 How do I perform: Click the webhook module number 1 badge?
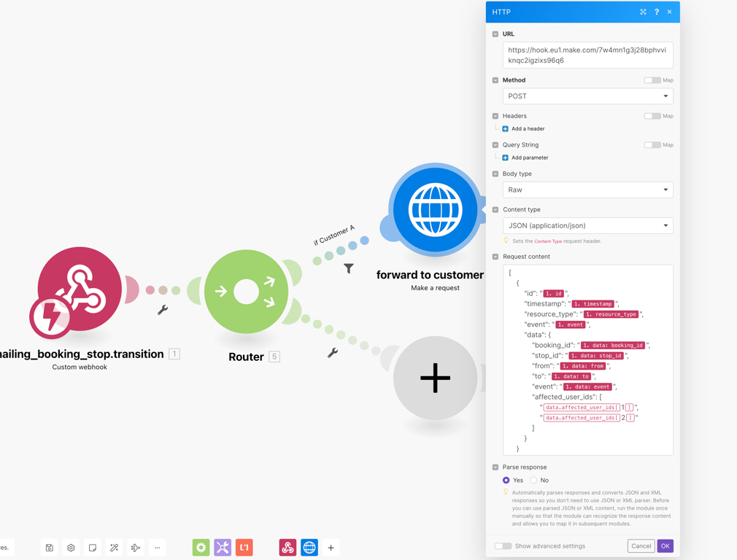(x=174, y=354)
